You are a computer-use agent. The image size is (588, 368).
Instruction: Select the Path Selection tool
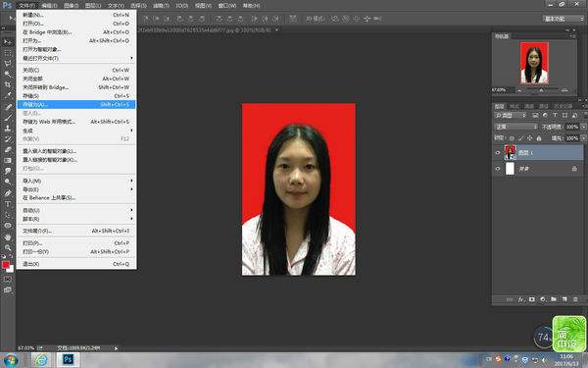(x=8, y=215)
